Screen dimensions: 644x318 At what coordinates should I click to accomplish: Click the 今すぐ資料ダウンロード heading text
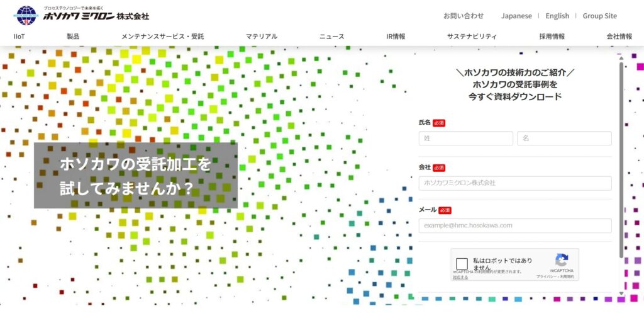point(515,97)
